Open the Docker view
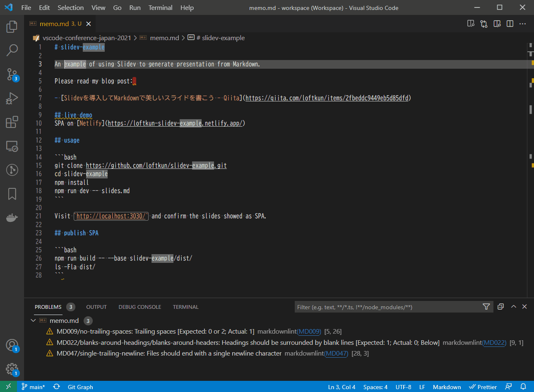This screenshot has height=392, width=534. coord(12,217)
